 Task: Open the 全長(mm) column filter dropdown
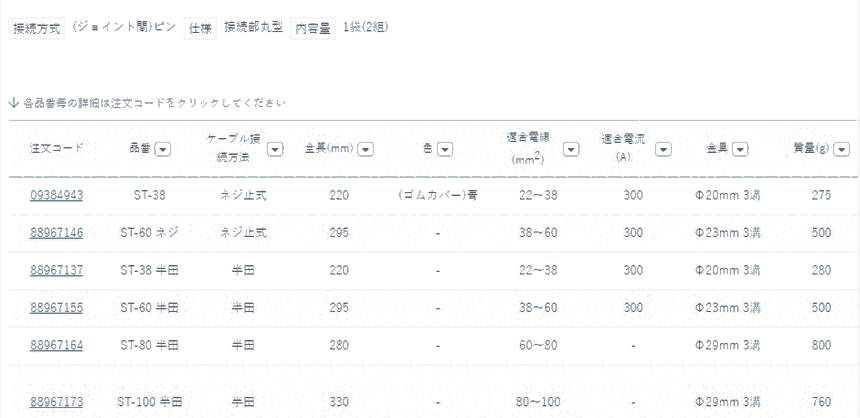(x=365, y=149)
